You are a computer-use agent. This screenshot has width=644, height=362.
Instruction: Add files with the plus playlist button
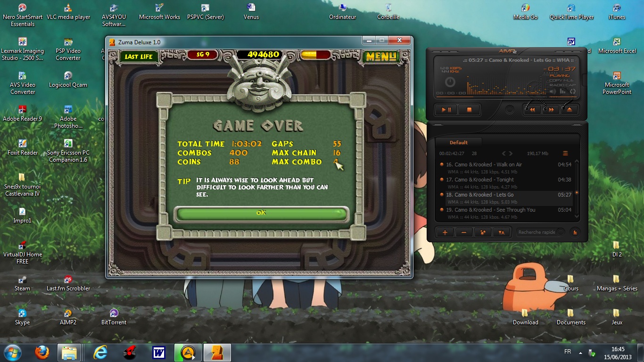[x=445, y=232]
